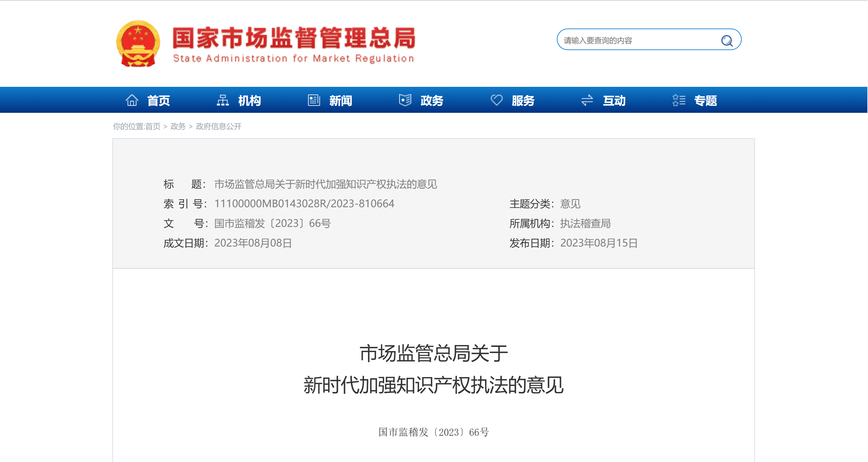Viewport: 868px width, 462px height.
Task: Open the 政府信息公开 breadcrumb link
Action: (x=218, y=126)
